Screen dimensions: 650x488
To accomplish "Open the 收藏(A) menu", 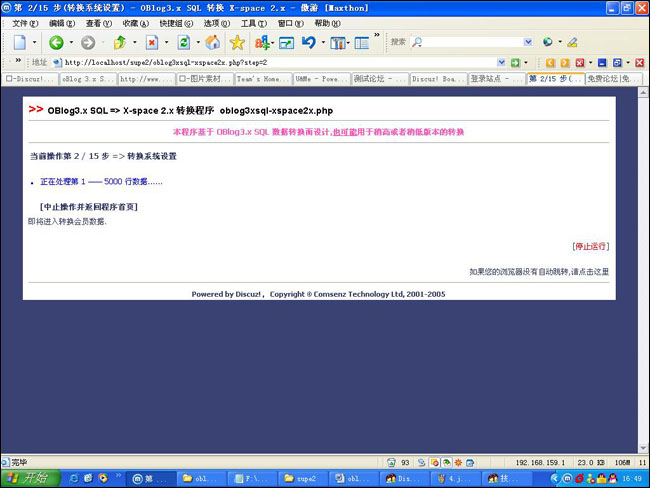I will [x=136, y=23].
